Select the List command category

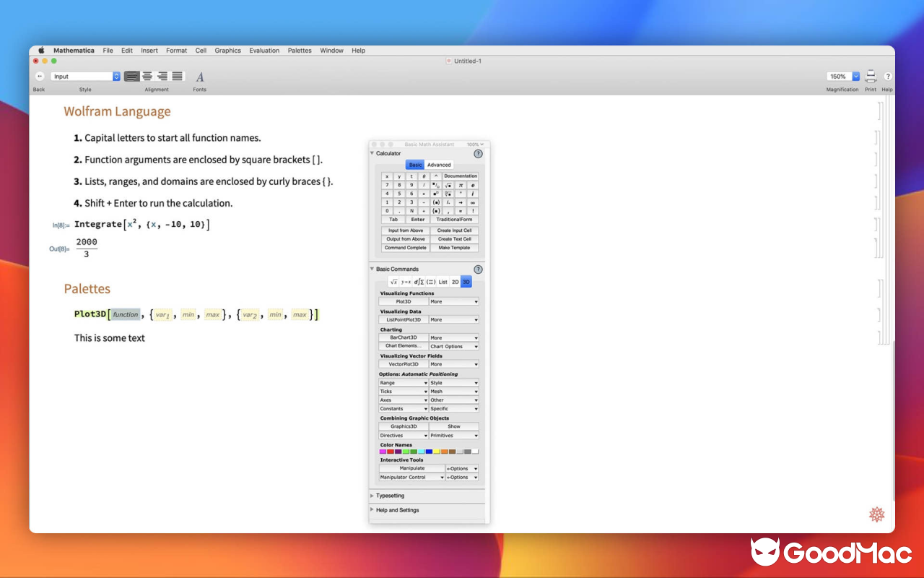point(443,282)
